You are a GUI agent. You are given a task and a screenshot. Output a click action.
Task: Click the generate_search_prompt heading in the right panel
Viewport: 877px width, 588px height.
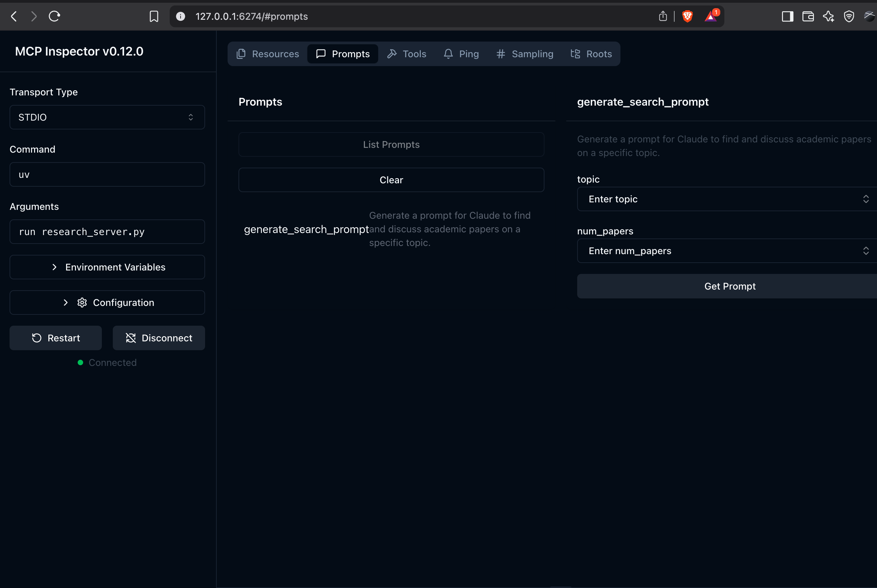pyautogui.click(x=643, y=102)
